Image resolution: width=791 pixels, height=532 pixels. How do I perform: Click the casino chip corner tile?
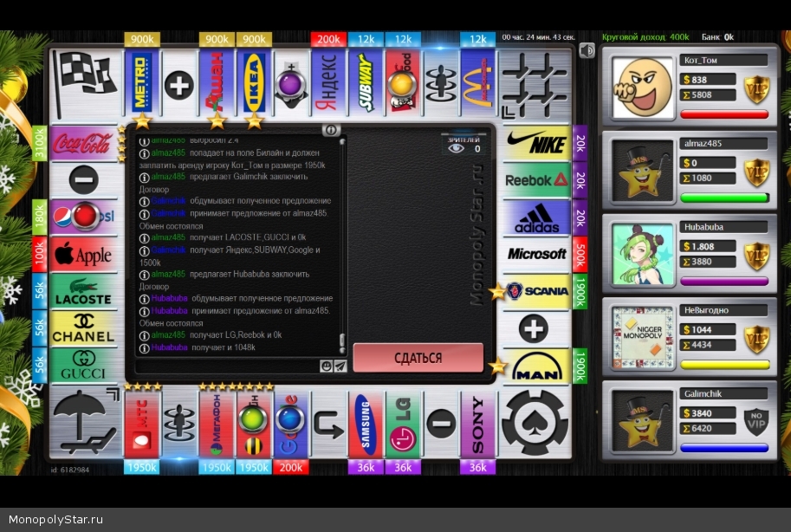pos(535,423)
